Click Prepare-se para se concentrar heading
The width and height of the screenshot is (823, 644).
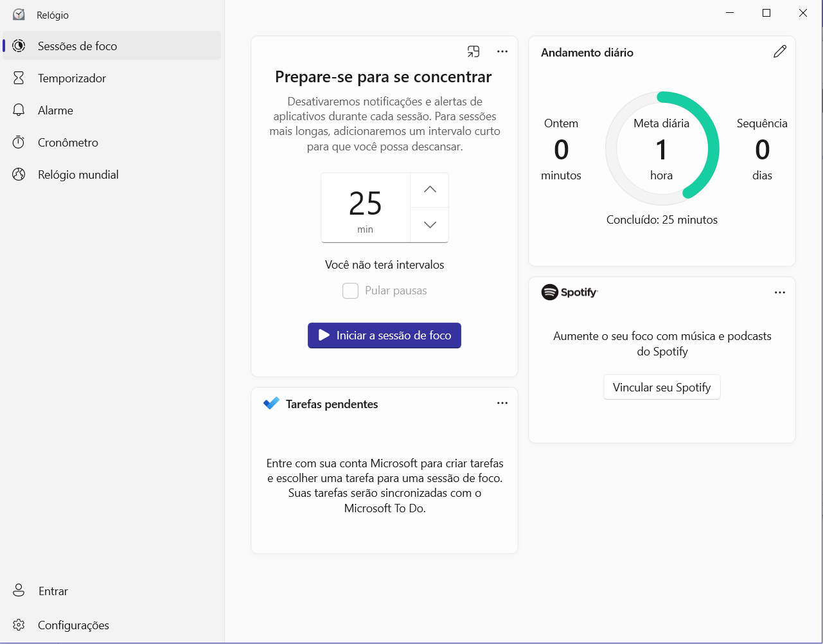(384, 77)
